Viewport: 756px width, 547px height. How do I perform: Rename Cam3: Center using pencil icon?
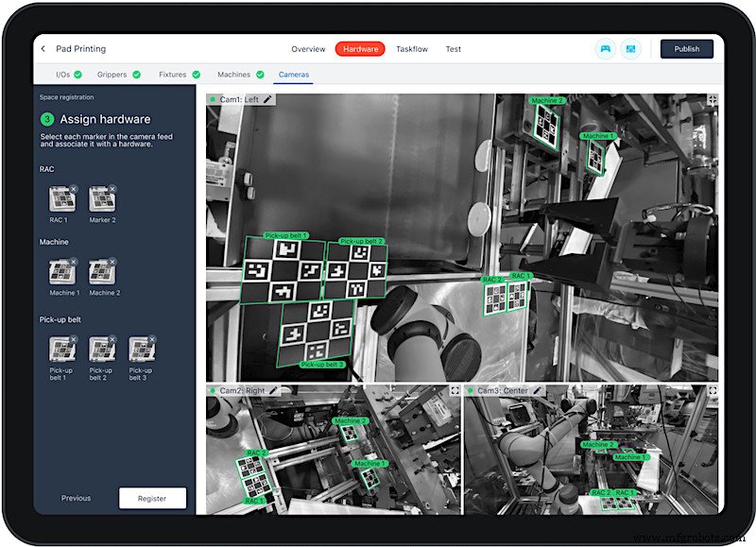pyautogui.click(x=538, y=390)
